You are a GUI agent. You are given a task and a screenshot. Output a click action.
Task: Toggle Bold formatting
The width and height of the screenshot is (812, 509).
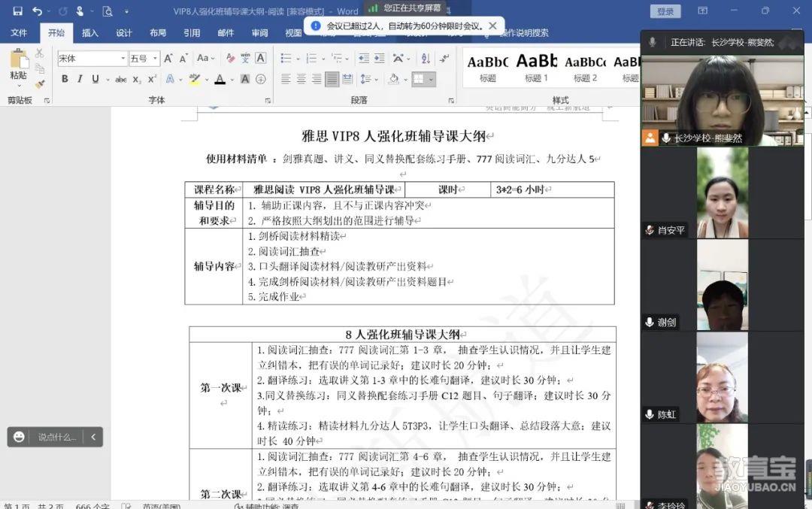click(65, 79)
